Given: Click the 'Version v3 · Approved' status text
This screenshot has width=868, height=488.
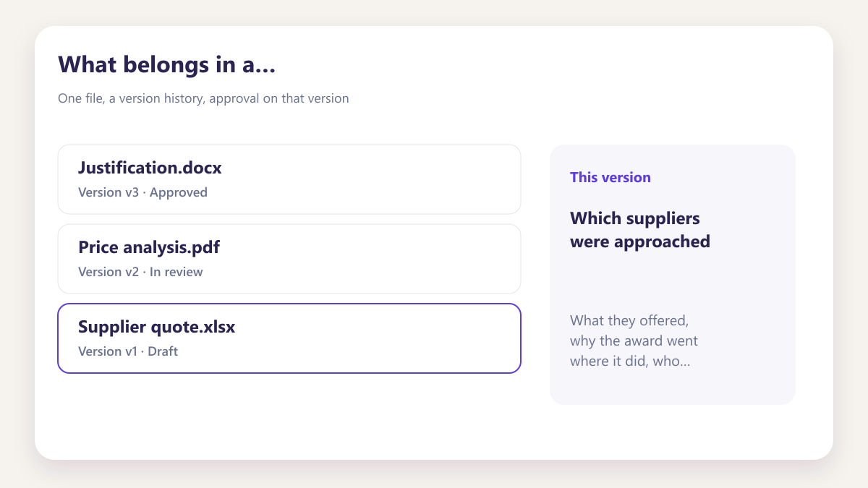Looking at the screenshot, I should pos(142,192).
